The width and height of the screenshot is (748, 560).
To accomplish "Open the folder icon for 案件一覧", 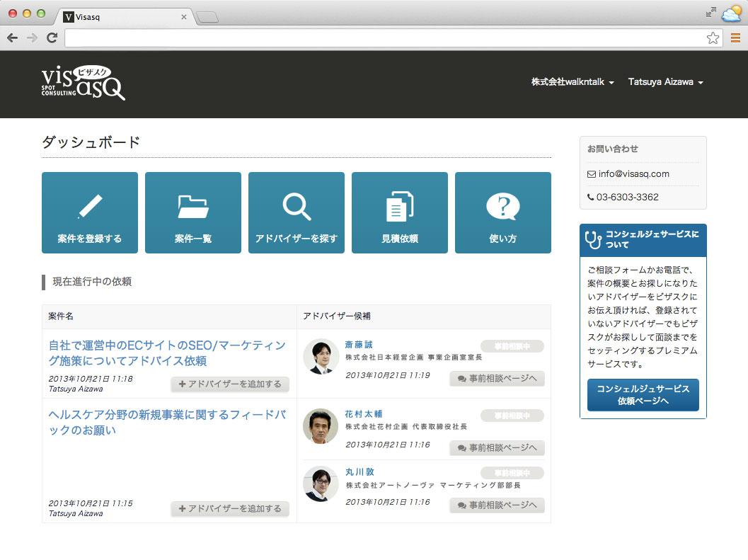I will click(193, 207).
